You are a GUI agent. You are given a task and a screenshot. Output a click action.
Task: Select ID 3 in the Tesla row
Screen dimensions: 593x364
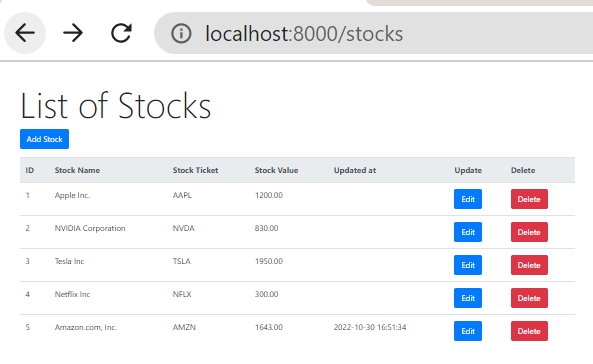click(x=27, y=261)
